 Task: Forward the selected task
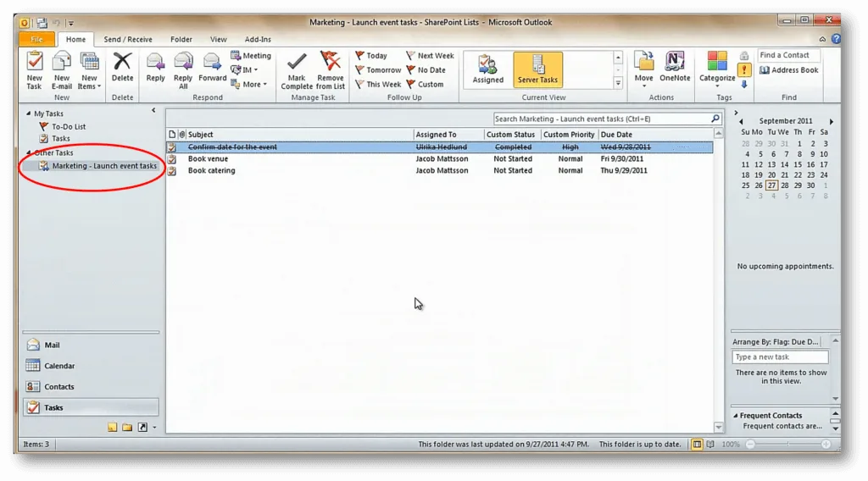212,68
